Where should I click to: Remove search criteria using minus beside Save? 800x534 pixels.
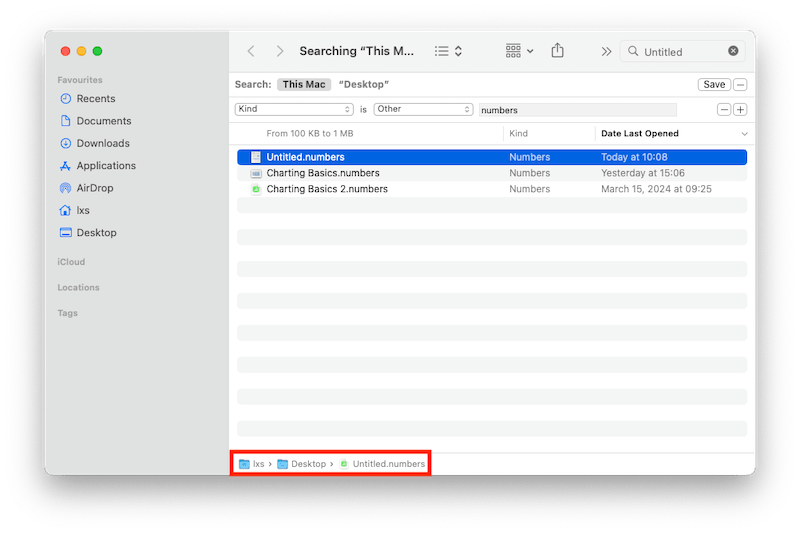pyautogui.click(x=740, y=84)
